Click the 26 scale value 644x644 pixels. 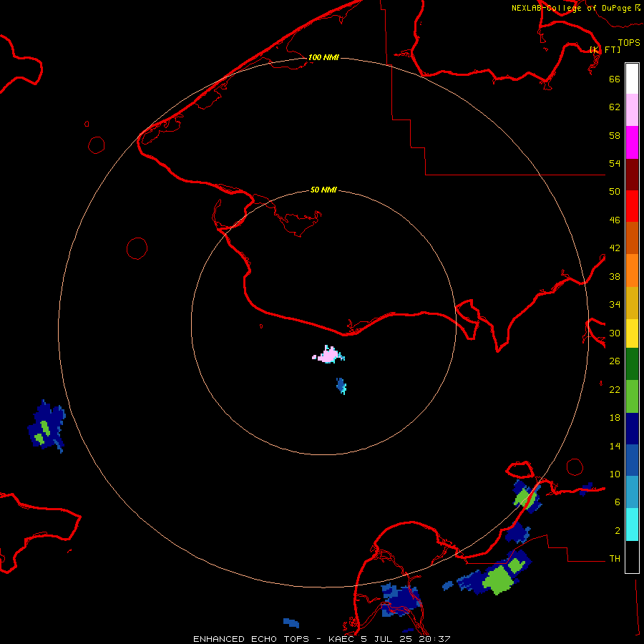pos(615,361)
